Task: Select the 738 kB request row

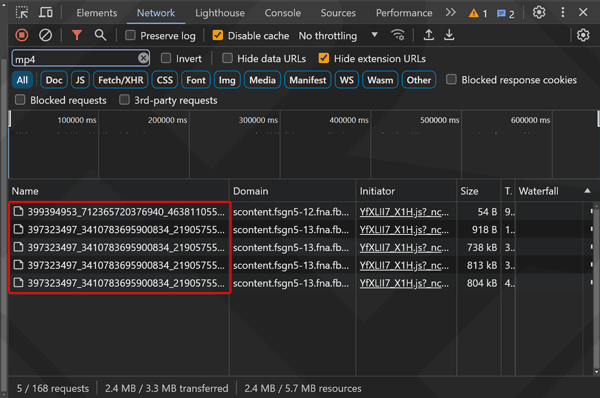Action: pos(300,248)
